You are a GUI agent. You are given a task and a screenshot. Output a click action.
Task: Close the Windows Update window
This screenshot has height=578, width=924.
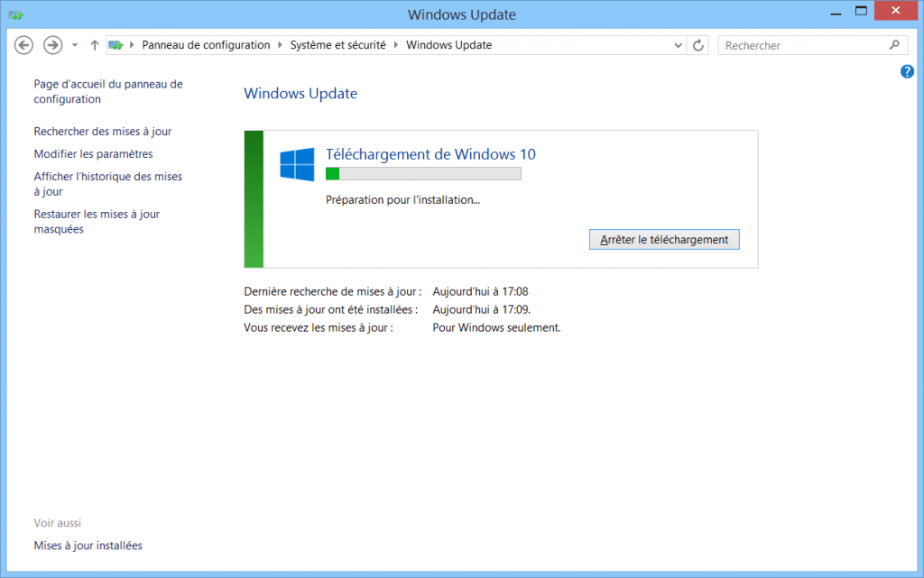[896, 11]
